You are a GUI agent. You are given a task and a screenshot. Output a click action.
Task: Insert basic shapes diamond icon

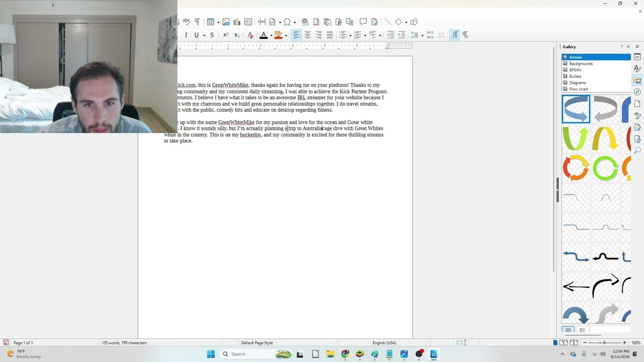(x=398, y=22)
